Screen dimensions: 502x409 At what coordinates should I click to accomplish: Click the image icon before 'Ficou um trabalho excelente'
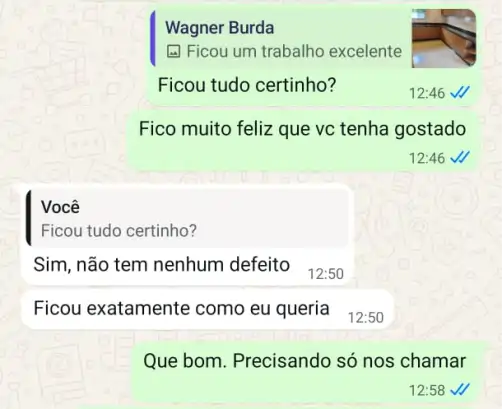pos(173,52)
